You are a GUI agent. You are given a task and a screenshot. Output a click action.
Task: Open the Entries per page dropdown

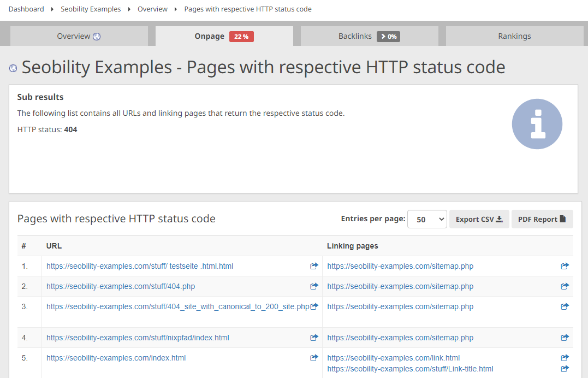point(427,218)
